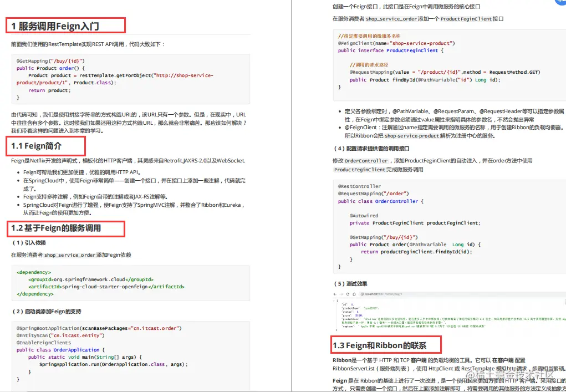Image resolution: width=566 pixels, height=392 pixels.
Task: Click bullet starting "Feign支持多种注解"
Action: [96, 196]
